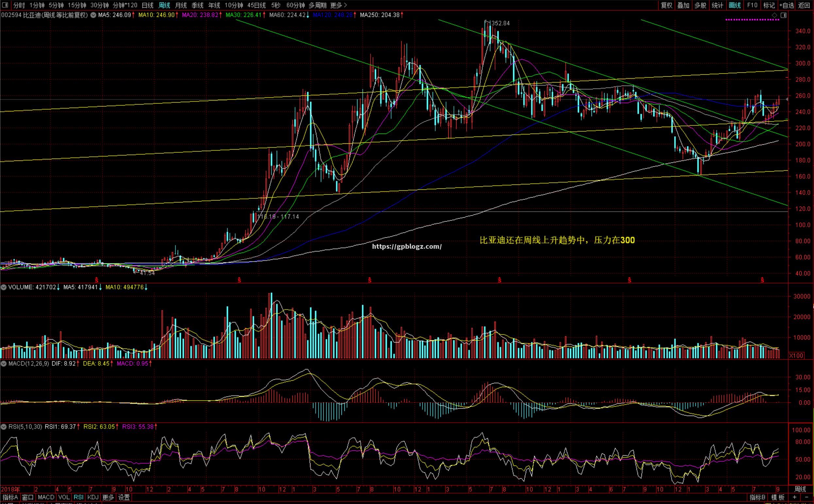Click the panel toggle icon near the top-right of the chart
The image size is (814, 504).
pyautogui.click(x=784, y=15)
